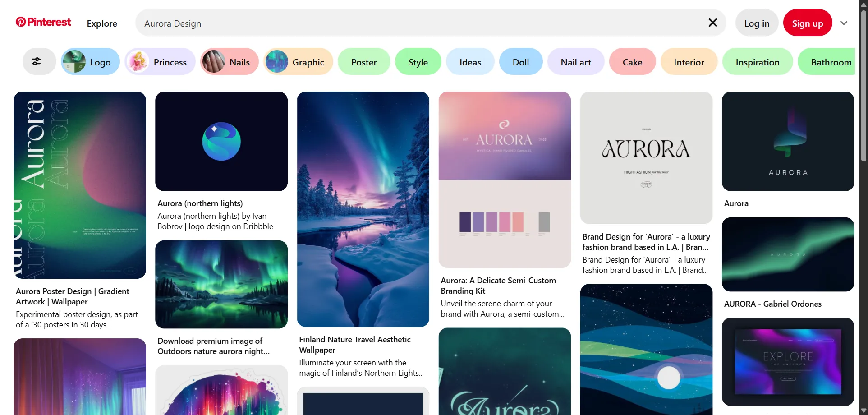The height and width of the screenshot is (415, 868).
Task: Click 'Aurora (northern lights) by Ivan Bobrov' description
Action: (x=215, y=221)
